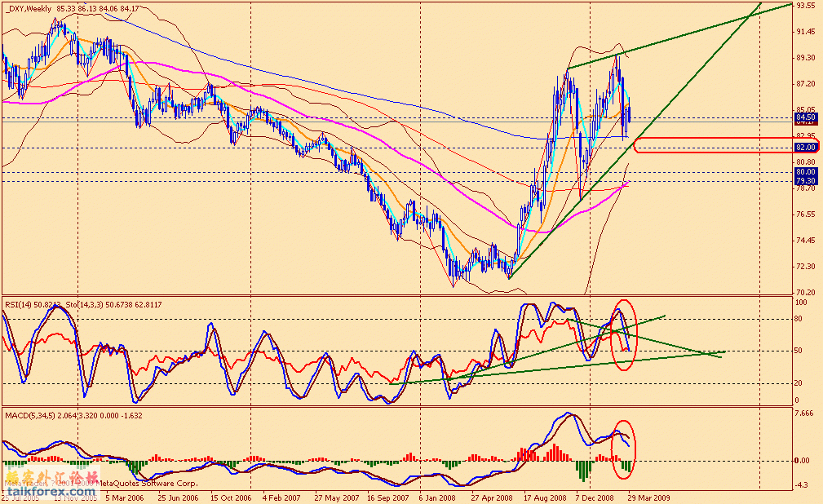823x504 pixels.
Task: Click the 16 Sep 2007 date label
Action: (x=388, y=497)
